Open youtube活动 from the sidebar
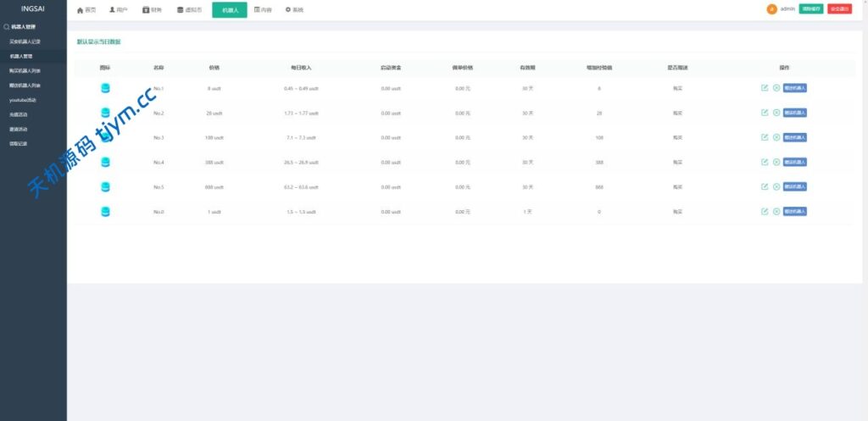 click(x=21, y=100)
